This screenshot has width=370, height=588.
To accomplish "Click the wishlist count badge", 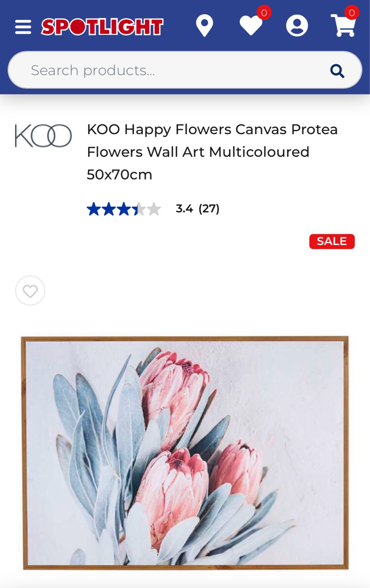I will tap(264, 13).
